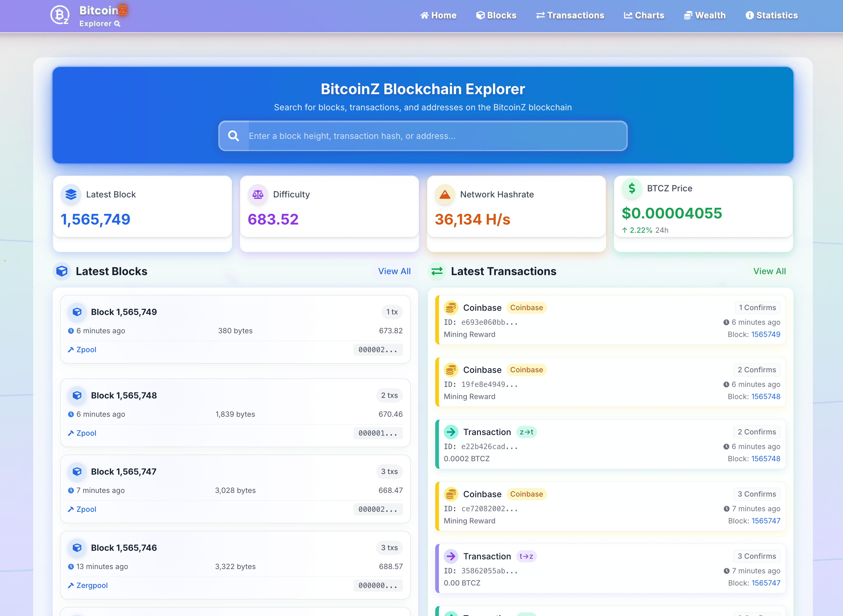Click coins icon of transaction e693e060bb
The image size is (843, 616).
pos(451,308)
